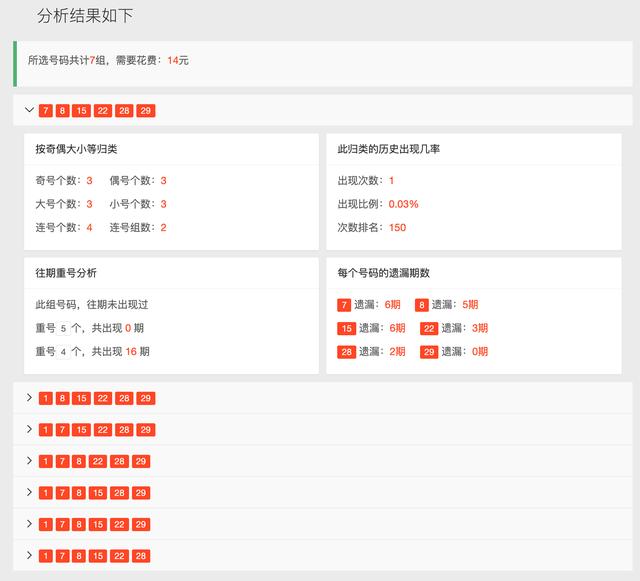The height and width of the screenshot is (581, 640).
Task: Click badge 8 in 每个号码的遗漏期数 panel
Action: (x=422, y=305)
